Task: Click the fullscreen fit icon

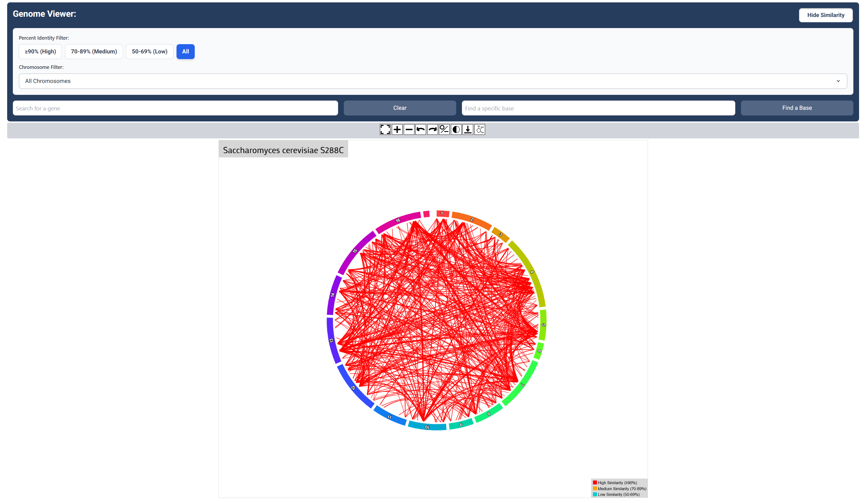Action: point(385,129)
